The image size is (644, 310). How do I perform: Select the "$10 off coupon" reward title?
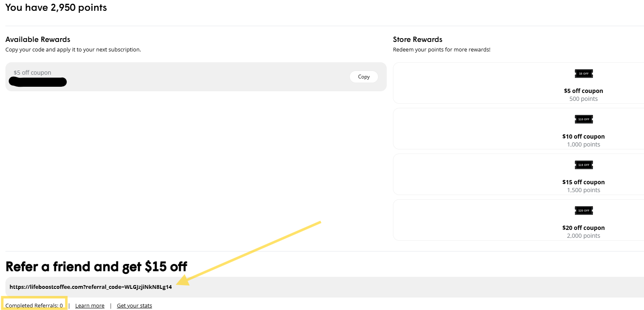point(583,137)
